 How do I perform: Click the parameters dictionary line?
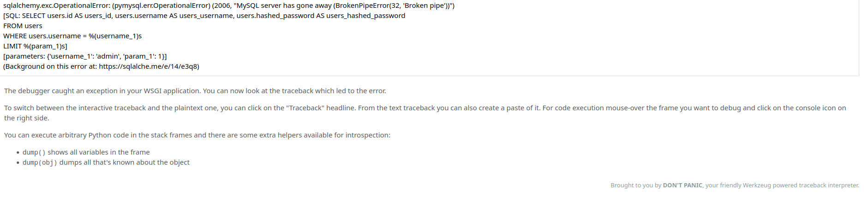click(85, 56)
